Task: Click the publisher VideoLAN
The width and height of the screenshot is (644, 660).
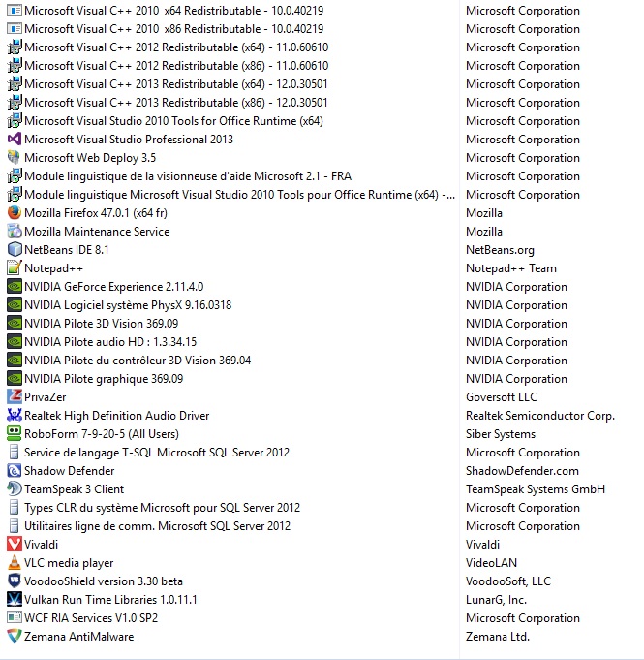Action: pos(491,563)
